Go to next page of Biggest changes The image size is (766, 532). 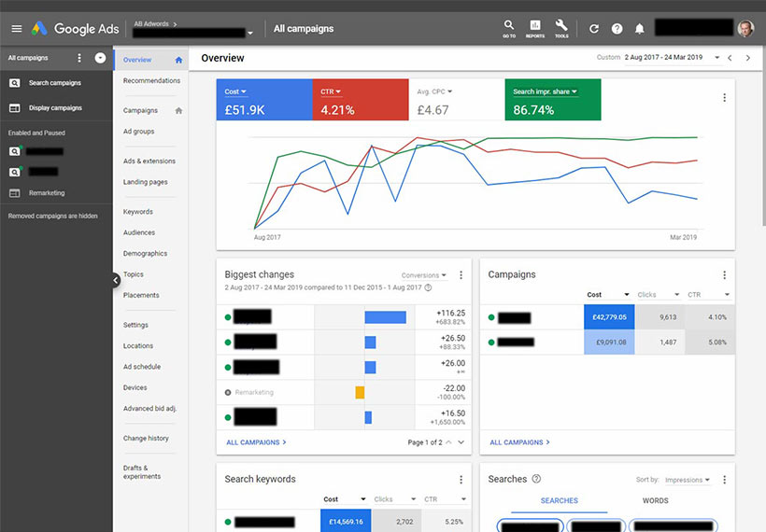tap(461, 442)
